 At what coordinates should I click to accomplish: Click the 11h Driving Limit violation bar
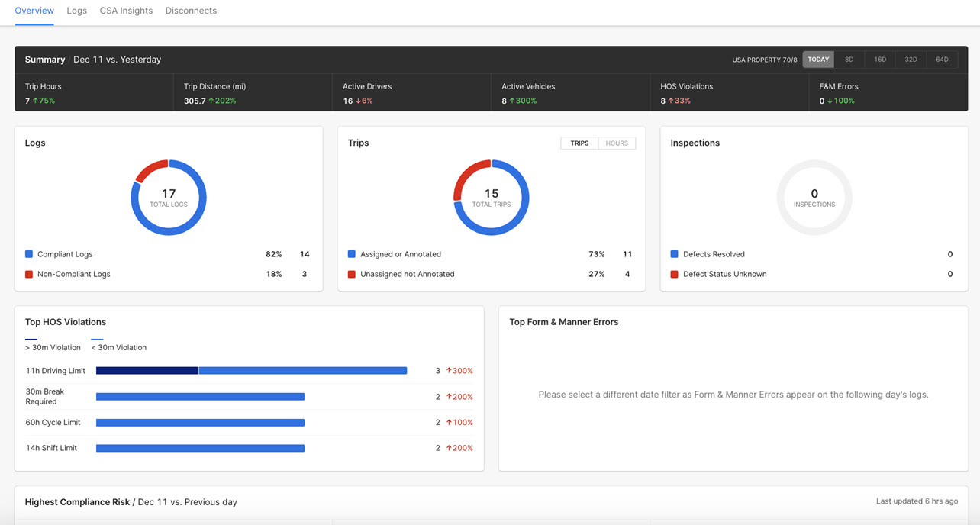pos(251,371)
